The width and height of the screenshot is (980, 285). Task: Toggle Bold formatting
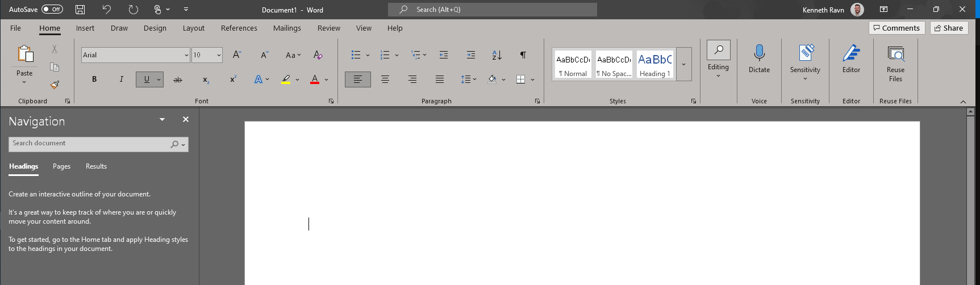pyautogui.click(x=94, y=79)
